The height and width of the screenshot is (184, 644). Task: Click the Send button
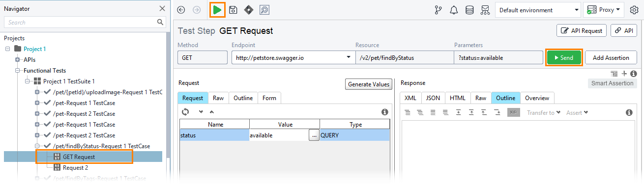click(564, 58)
